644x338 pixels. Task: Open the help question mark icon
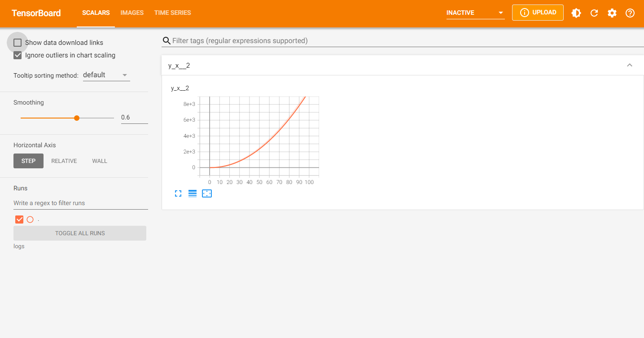[630, 13]
